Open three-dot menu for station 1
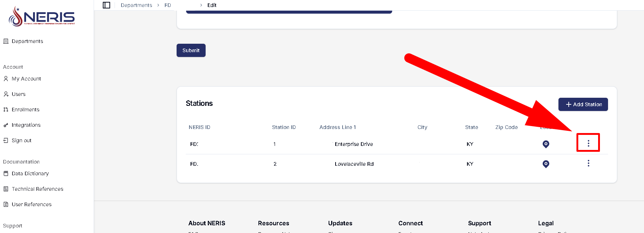 tap(588, 143)
